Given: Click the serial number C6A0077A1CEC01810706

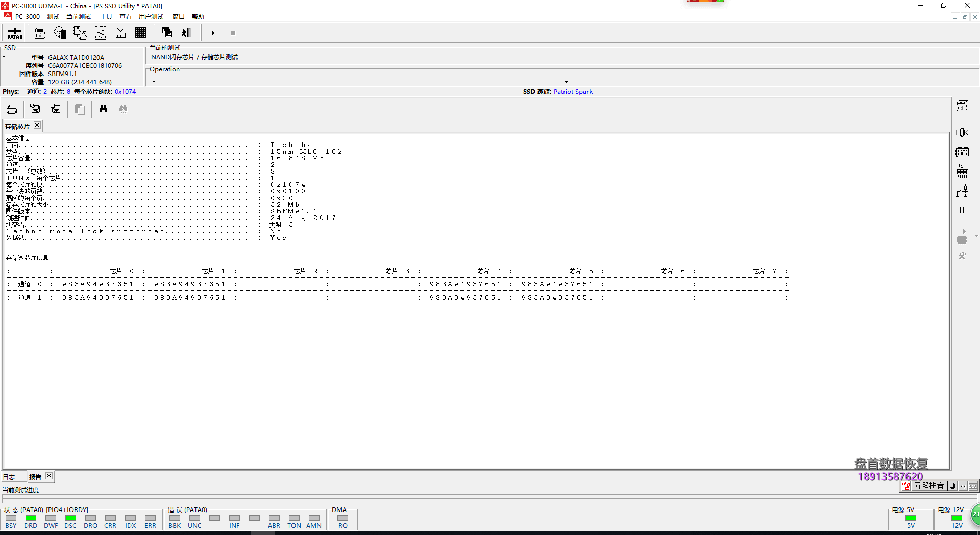Looking at the screenshot, I should pos(85,65).
